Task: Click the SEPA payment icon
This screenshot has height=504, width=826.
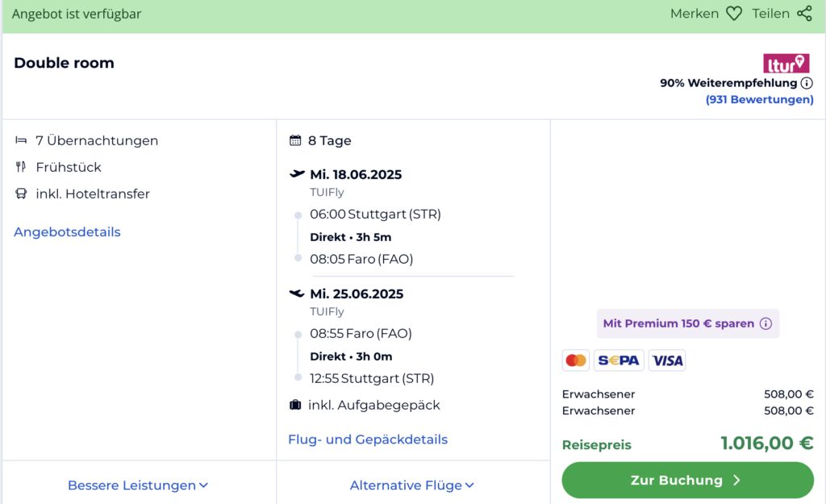Action: pos(619,360)
